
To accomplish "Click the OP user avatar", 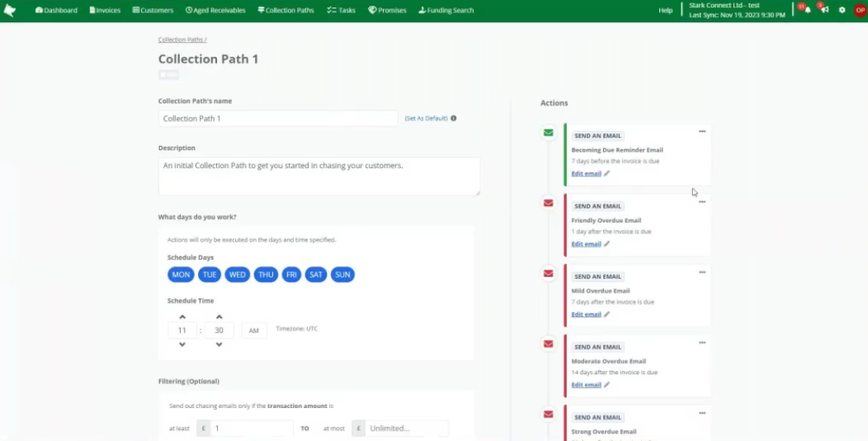I will (x=860, y=10).
